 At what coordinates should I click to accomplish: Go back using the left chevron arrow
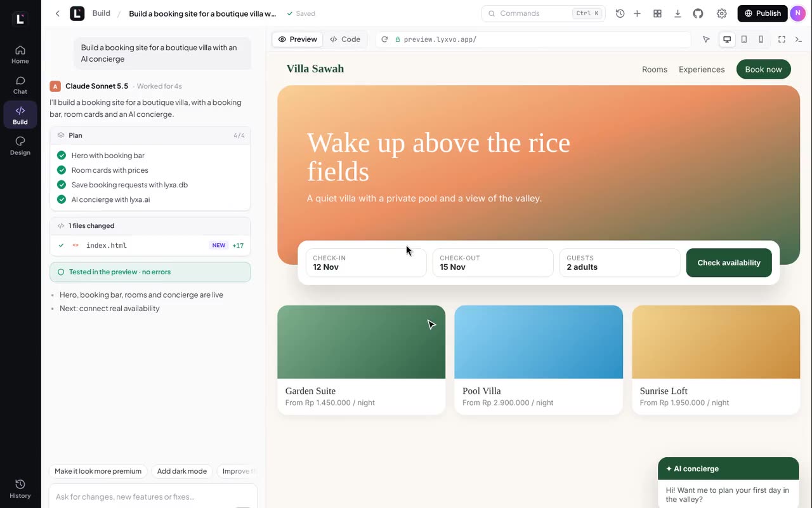tap(57, 13)
